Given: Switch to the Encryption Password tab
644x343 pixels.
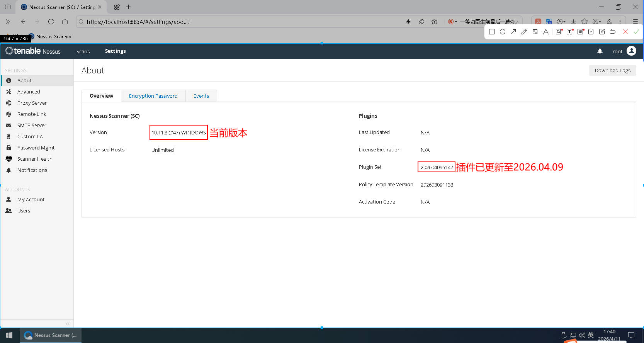Looking at the screenshot, I should point(153,96).
